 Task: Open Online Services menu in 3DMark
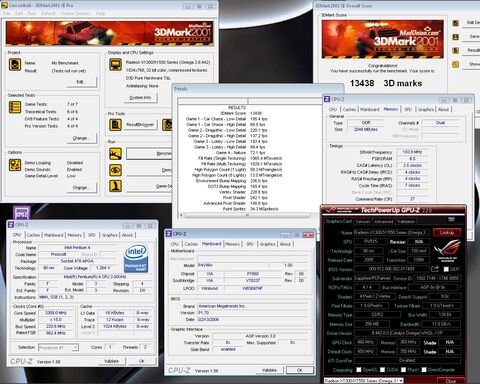pyautogui.click(x=76, y=13)
